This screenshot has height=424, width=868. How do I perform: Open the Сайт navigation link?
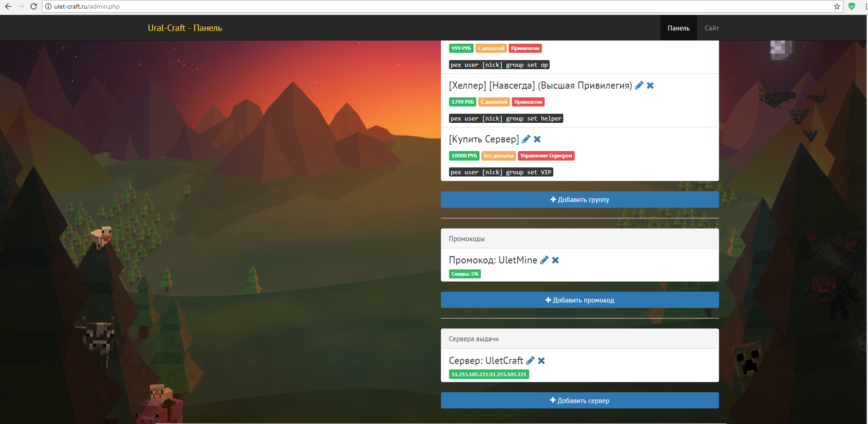click(711, 28)
